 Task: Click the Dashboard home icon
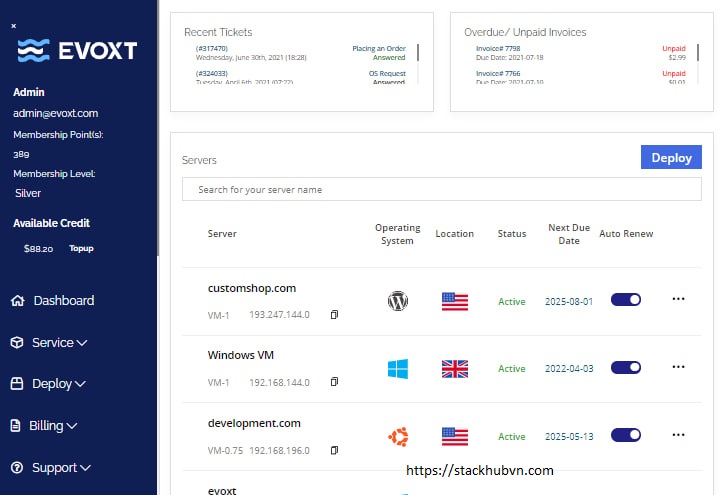point(17,301)
